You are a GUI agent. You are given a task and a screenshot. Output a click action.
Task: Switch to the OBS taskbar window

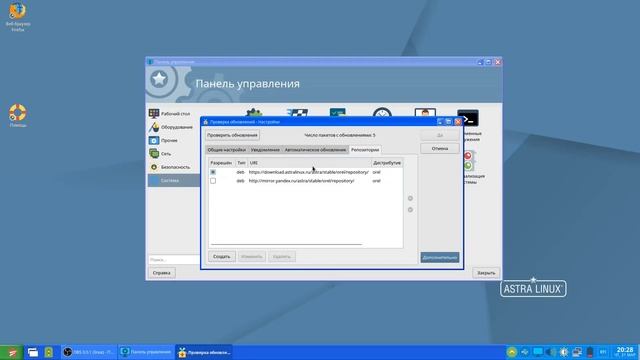pyautogui.click(x=89, y=352)
